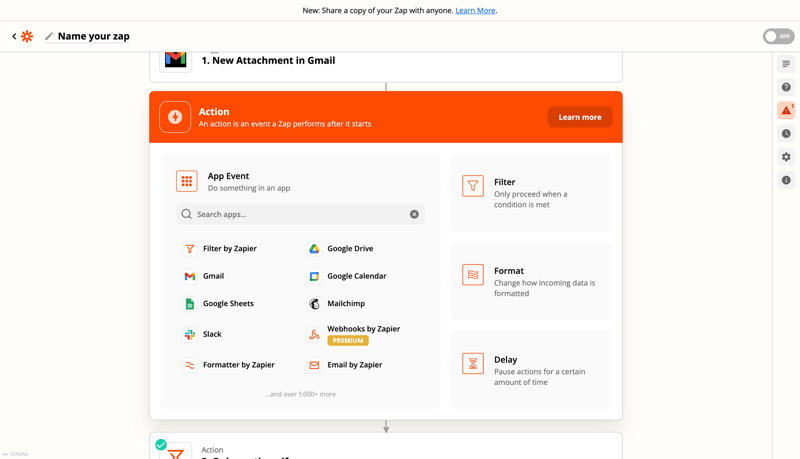Open the notes icon in right sidebar
Image resolution: width=800 pixels, height=459 pixels.
click(786, 64)
